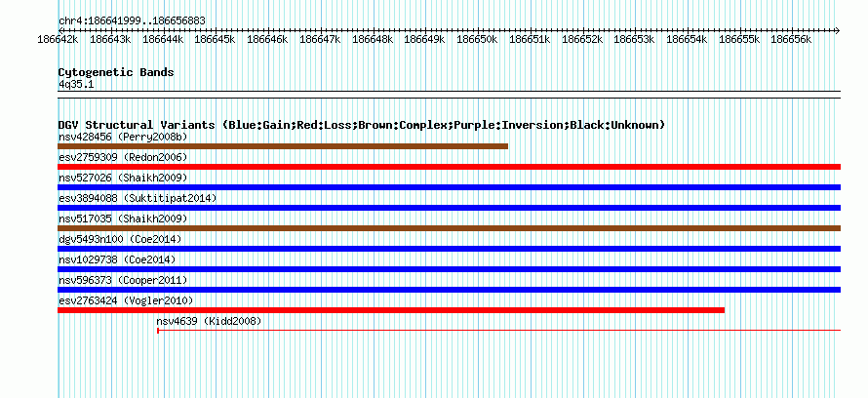The width and height of the screenshot is (868, 398).
Task: Select the nsv4639 (Kidd2008) variant label
Action: 209,321
